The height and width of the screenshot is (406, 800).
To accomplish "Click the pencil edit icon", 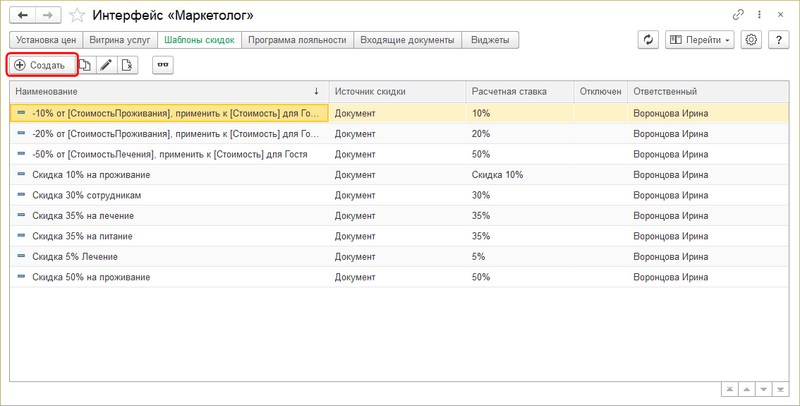I will (106, 65).
